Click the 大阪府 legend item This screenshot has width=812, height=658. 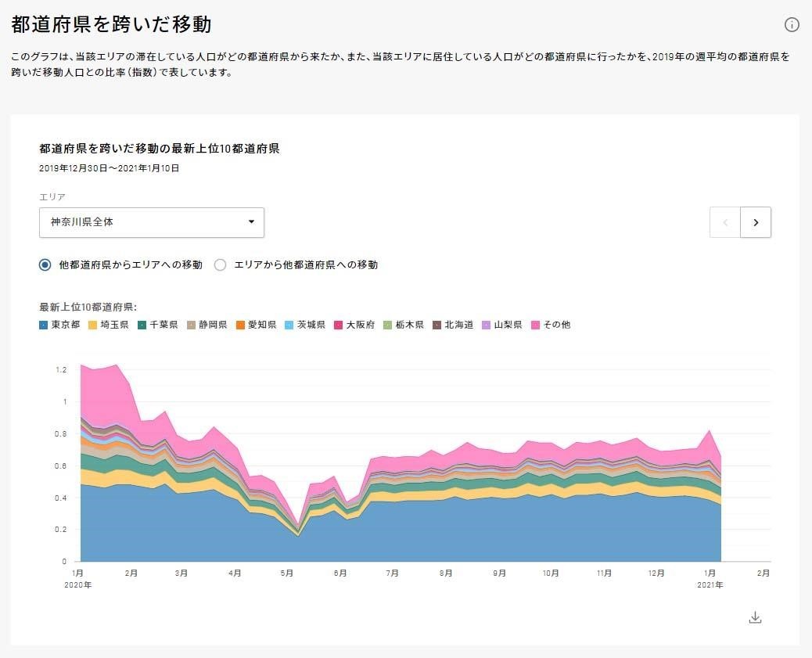(x=354, y=325)
